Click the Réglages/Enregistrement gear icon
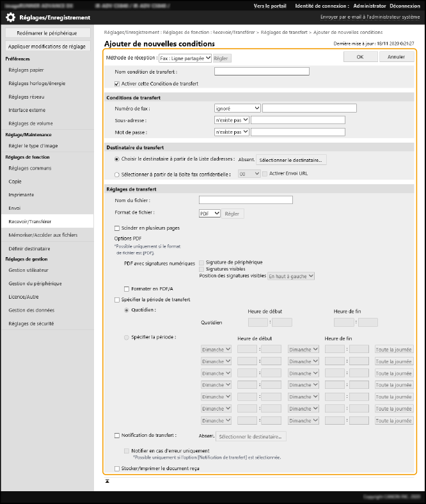The height and width of the screenshot is (504, 426). click(x=10, y=17)
